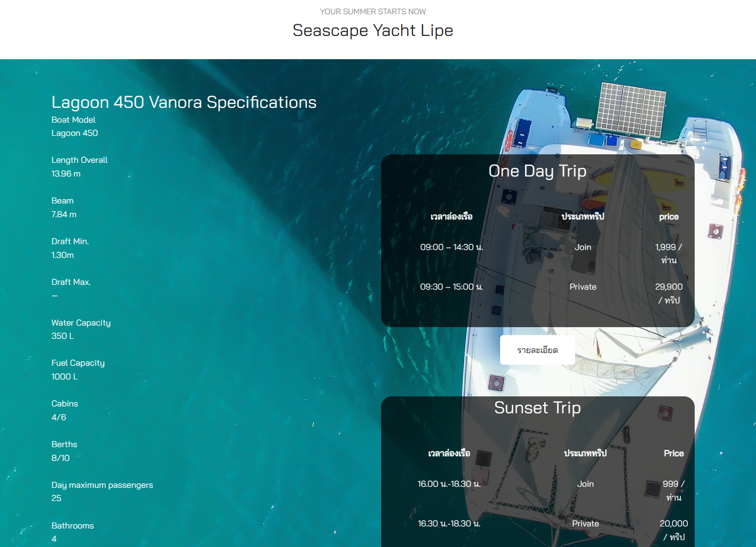Select the Seascape Yacht Lipe heading

click(373, 31)
